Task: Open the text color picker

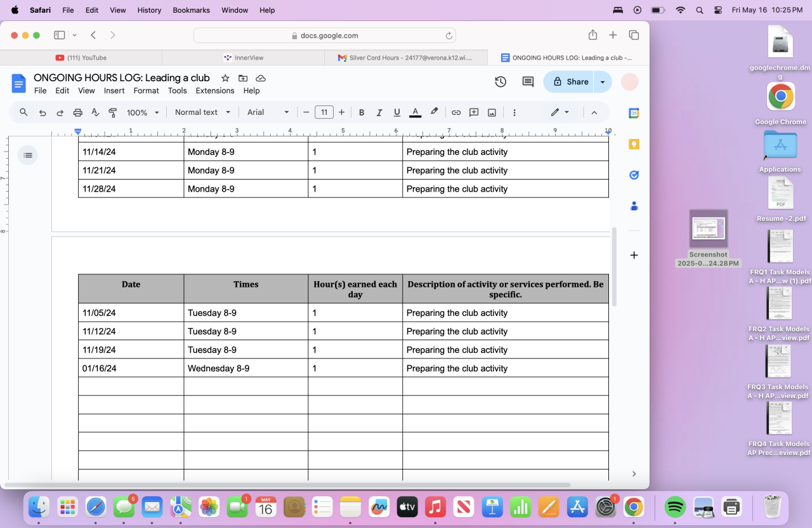Action: [x=416, y=112]
